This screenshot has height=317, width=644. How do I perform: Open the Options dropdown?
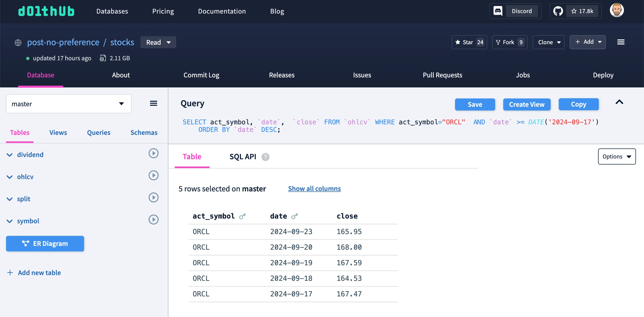coord(616,156)
